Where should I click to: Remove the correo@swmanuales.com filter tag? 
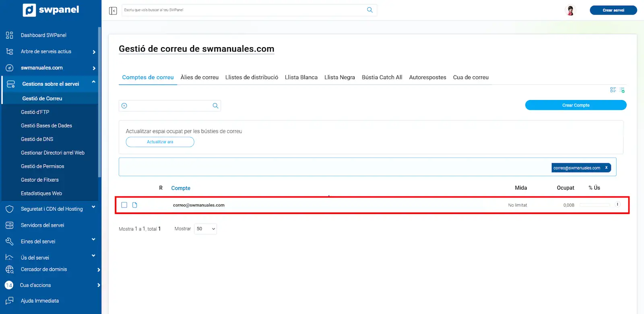point(606,168)
